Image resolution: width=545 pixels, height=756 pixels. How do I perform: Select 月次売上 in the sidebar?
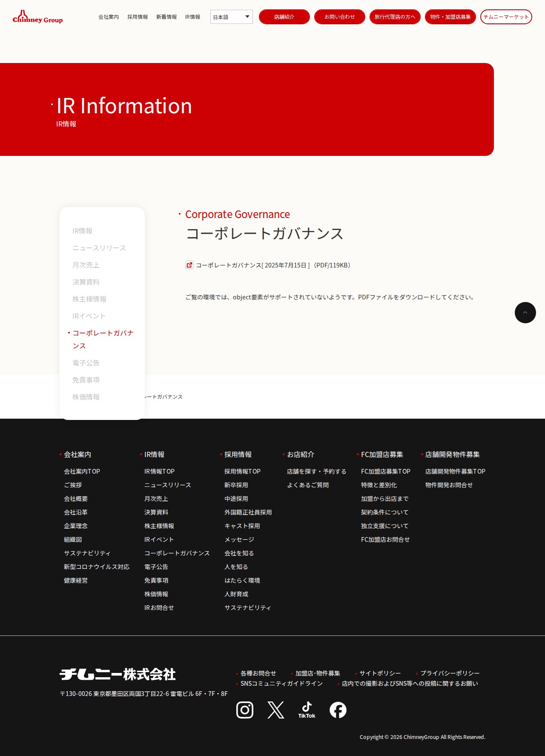coord(86,265)
